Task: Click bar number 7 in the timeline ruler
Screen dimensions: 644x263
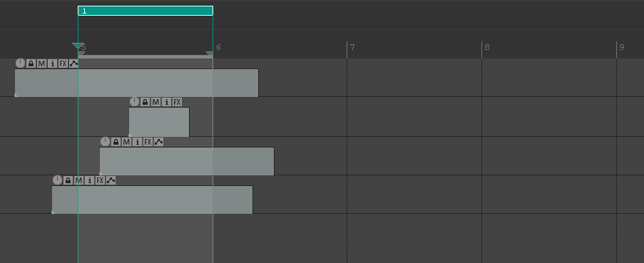Action: click(x=352, y=47)
